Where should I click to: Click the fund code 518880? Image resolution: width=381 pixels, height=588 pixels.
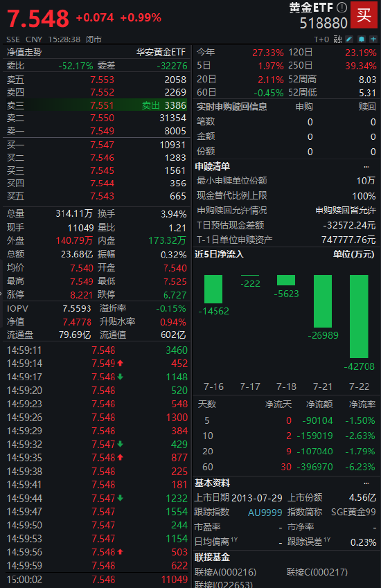coord(324,24)
